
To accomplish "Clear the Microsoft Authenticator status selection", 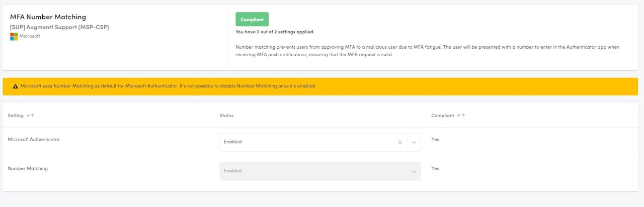I will tap(400, 142).
